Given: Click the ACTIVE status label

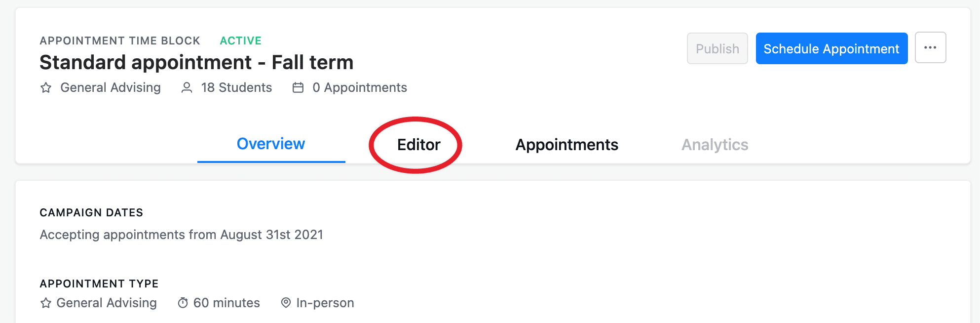Looking at the screenshot, I should 240,40.
